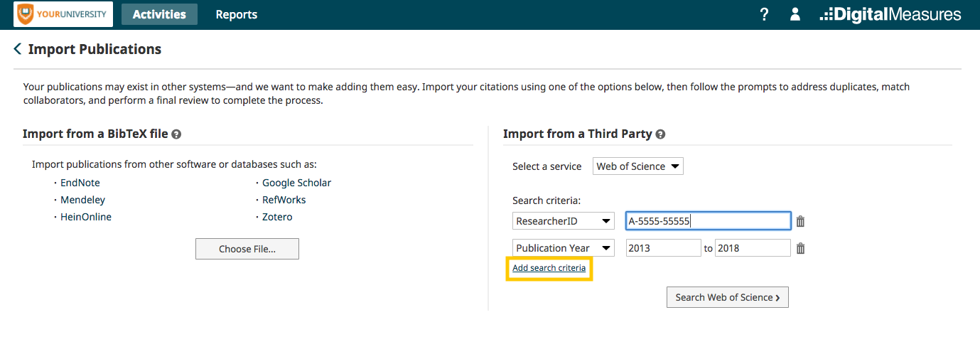This screenshot has height=337, width=980.
Task: Expand the Publication Year criteria dropdown
Action: (x=564, y=248)
